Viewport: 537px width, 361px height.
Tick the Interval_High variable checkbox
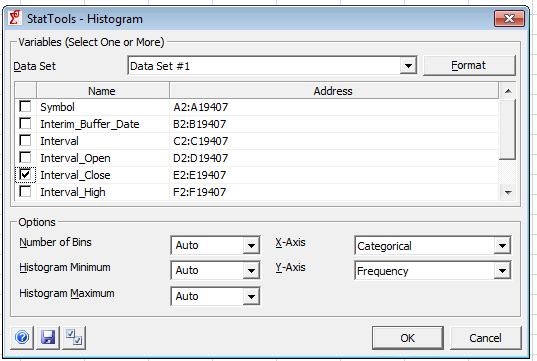(x=25, y=191)
